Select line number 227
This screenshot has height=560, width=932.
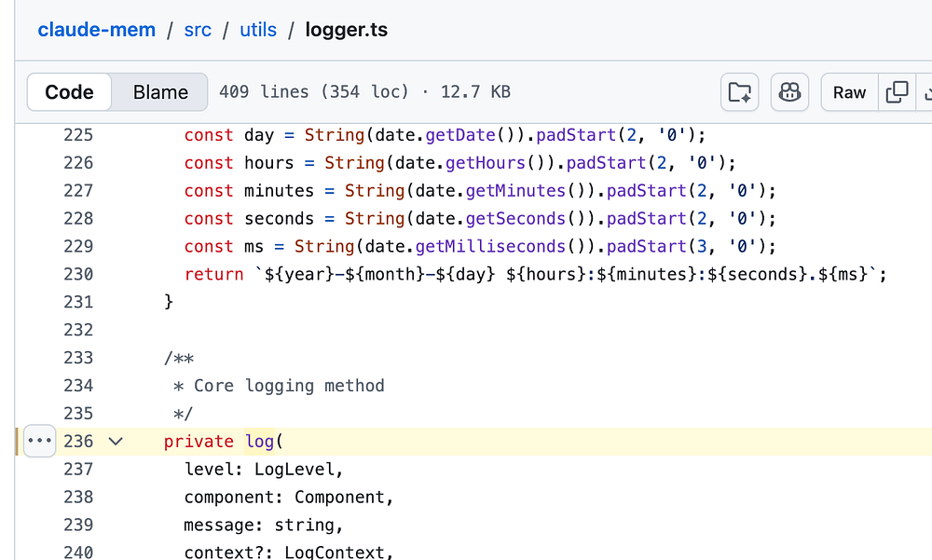click(x=78, y=191)
